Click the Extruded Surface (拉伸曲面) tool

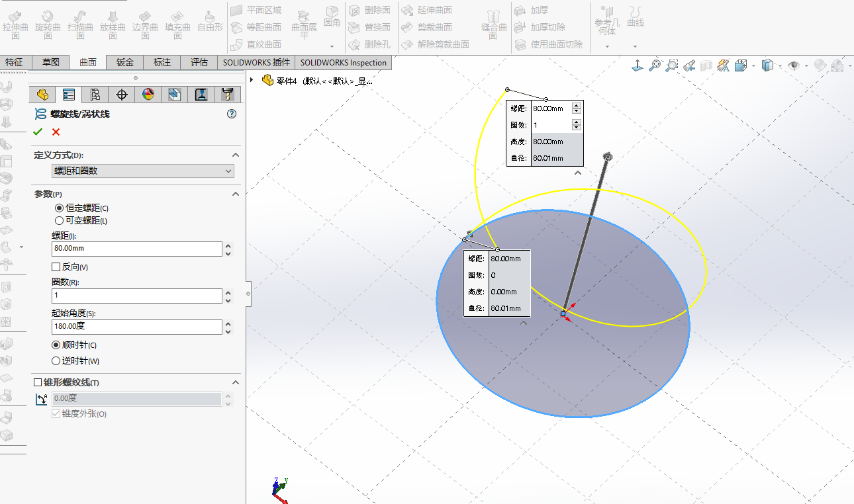(x=15, y=24)
